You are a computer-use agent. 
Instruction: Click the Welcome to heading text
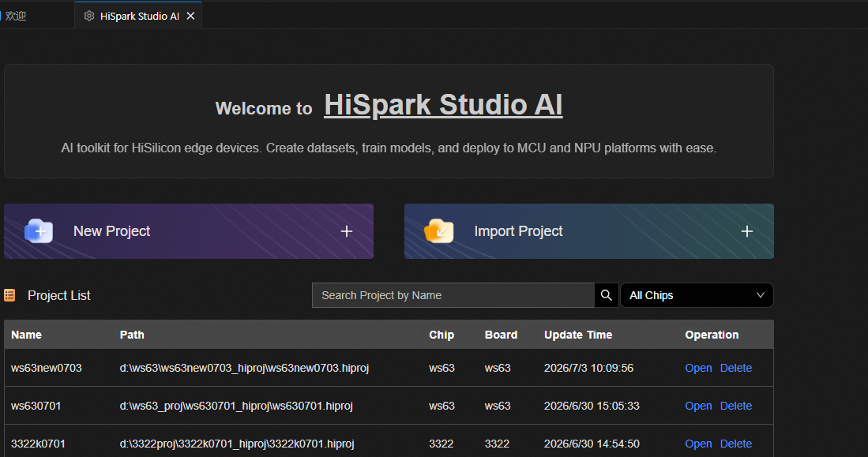(264, 108)
